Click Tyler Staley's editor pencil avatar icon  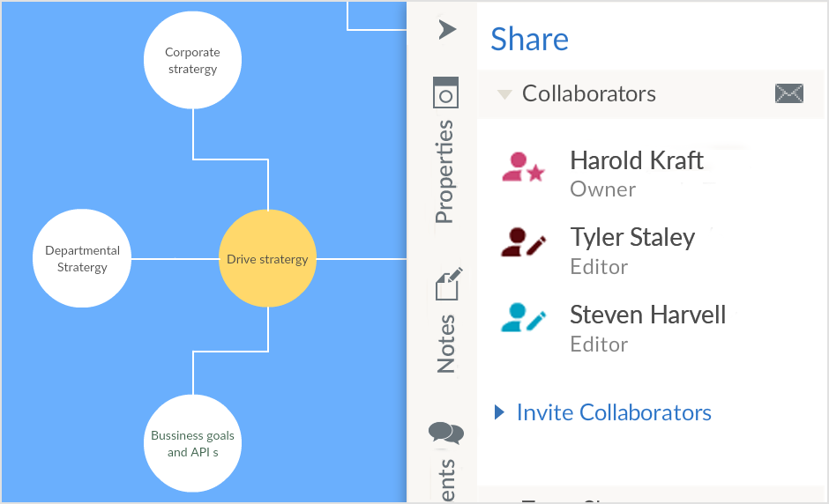pyautogui.click(x=523, y=242)
